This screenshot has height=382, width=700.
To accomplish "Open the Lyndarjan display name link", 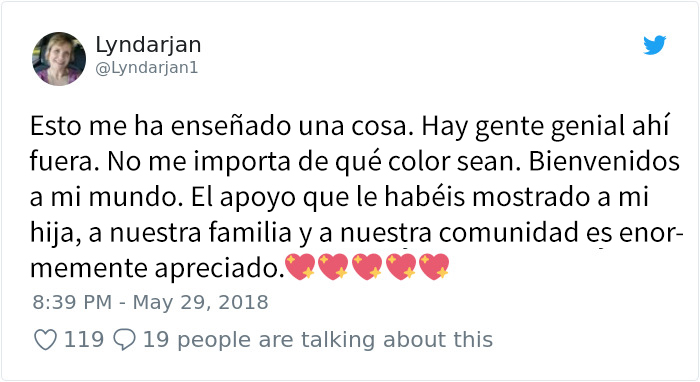I will (x=148, y=45).
